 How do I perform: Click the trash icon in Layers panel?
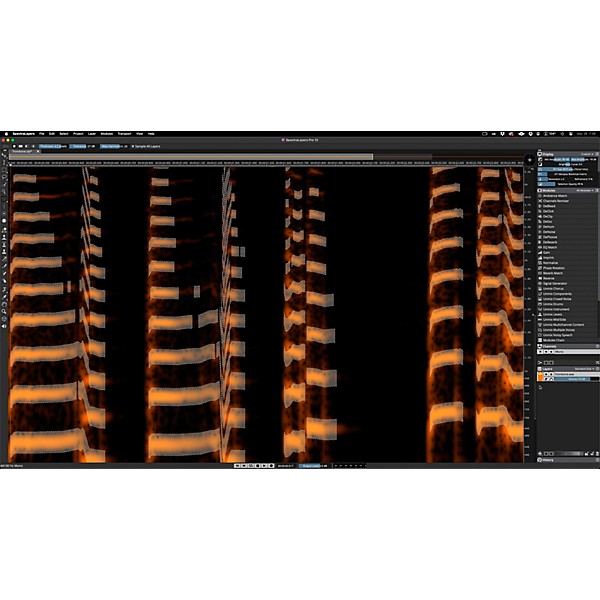597,453
